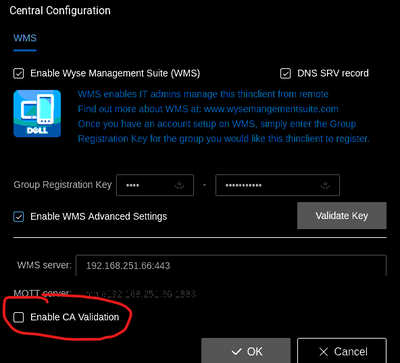Viewport: 400px width, 363px height.
Task: Reveal the second registration key via eye icon
Action: pos(325,186)
